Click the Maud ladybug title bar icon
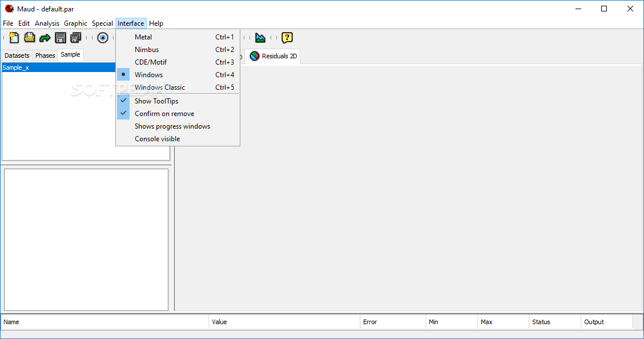 (x=9, y=9)
